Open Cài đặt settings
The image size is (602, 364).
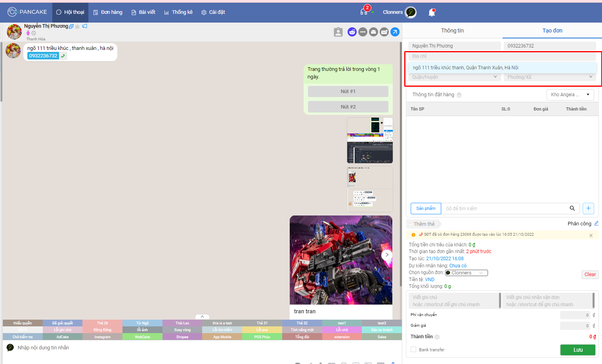pyautogui.click(x=213, y=12)
